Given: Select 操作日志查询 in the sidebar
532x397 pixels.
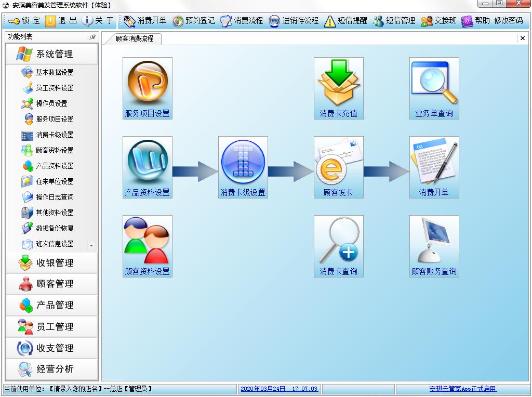Looking at the screenshot, I should pos(47,197).
